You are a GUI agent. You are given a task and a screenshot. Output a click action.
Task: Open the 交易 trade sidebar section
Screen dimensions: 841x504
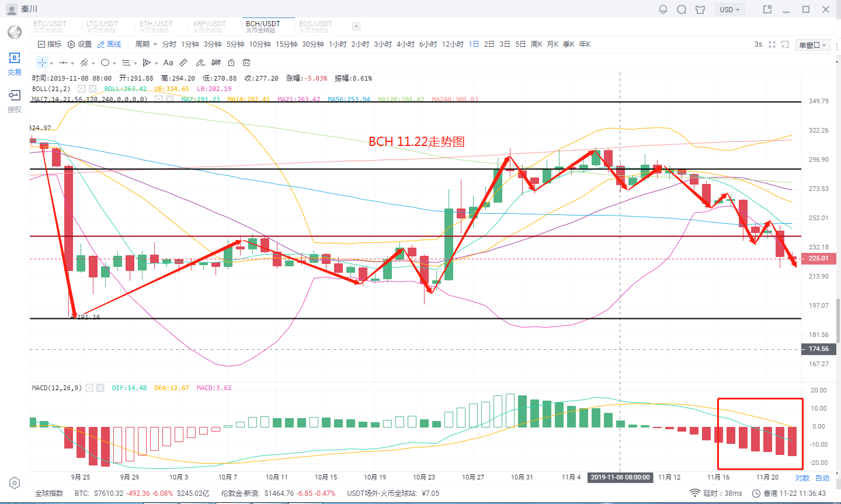(15, 64)
